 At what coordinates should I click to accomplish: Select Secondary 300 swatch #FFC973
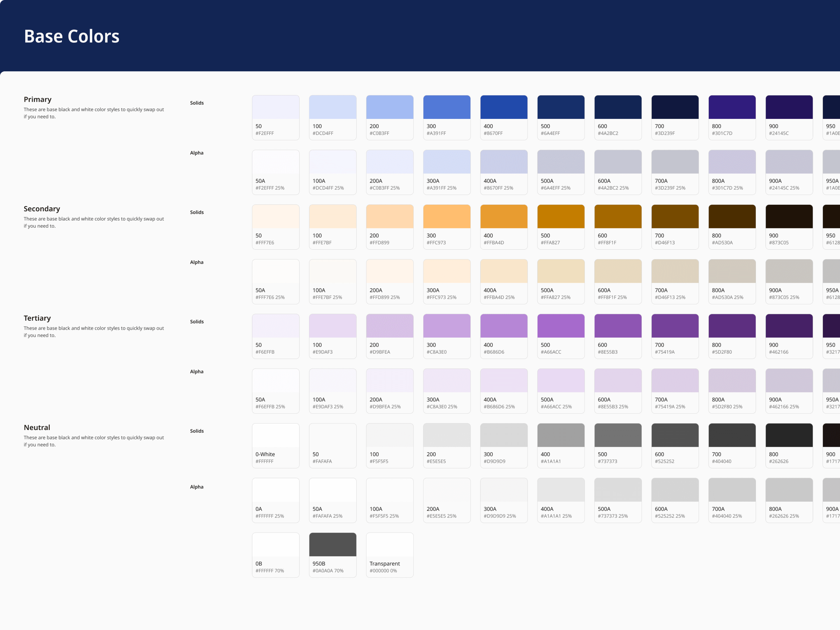pos(447,227)
